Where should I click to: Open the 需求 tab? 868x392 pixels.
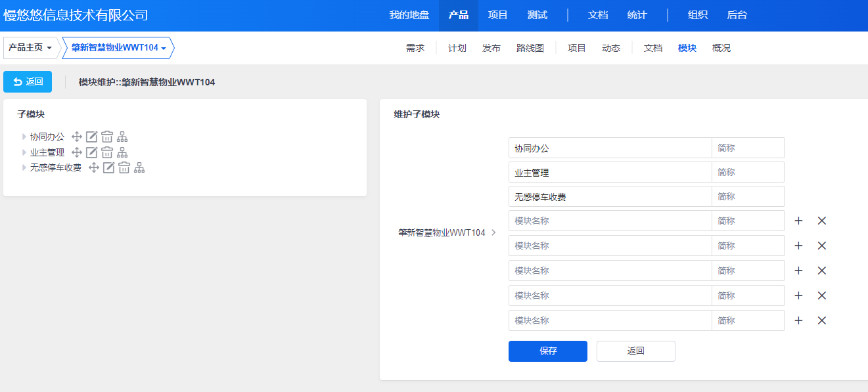415,48
